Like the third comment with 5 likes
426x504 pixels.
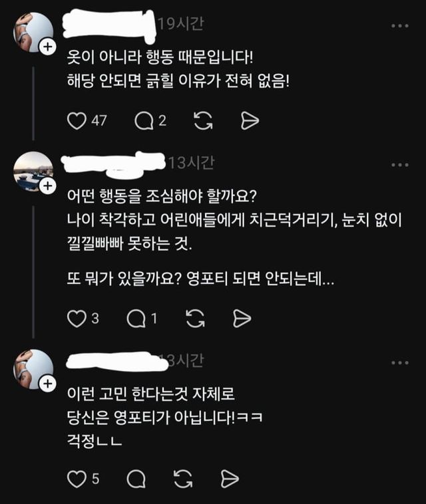point(78,478)
